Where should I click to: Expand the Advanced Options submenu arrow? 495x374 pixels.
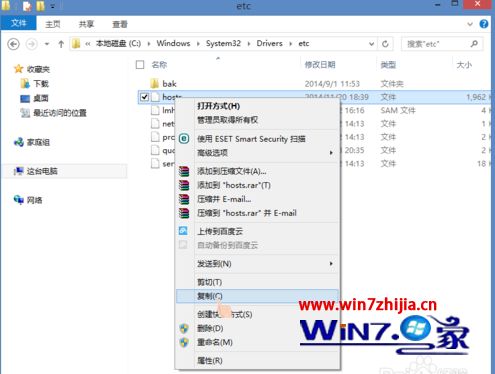pos(331,153)
